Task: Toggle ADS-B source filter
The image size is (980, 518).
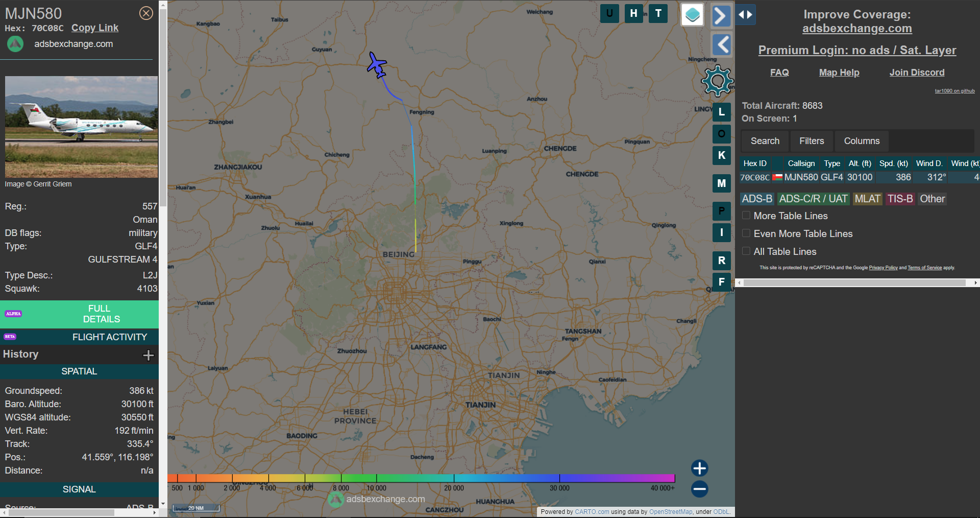Action: (x=757, y=199)
